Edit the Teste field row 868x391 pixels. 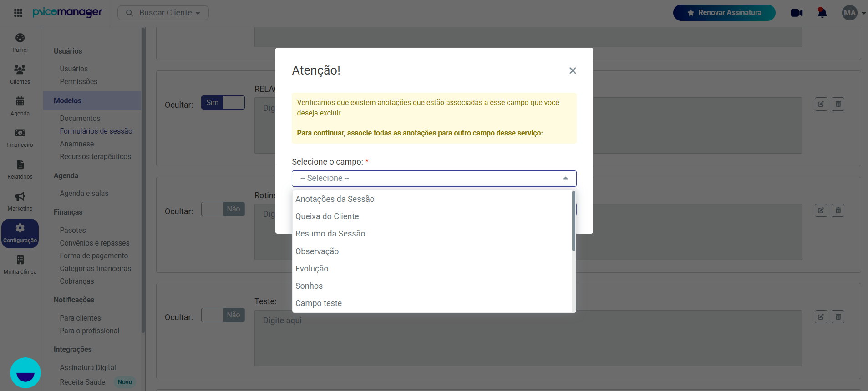click(x=821, y=317)
